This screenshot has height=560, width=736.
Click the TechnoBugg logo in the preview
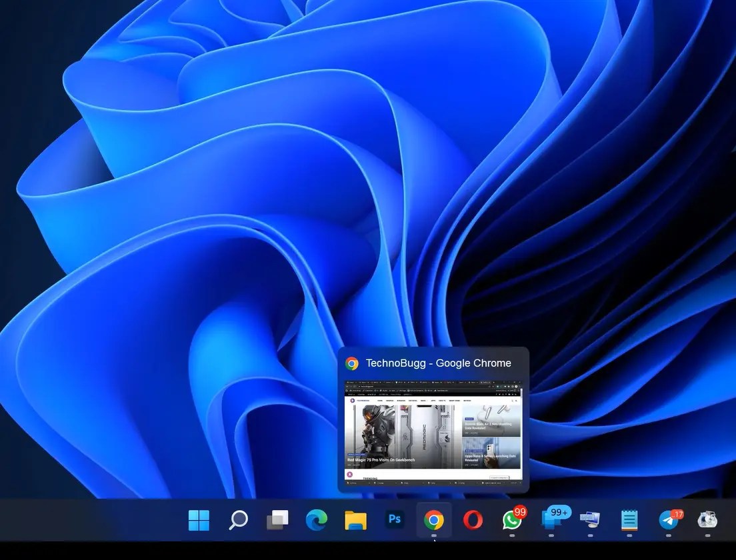352,400
